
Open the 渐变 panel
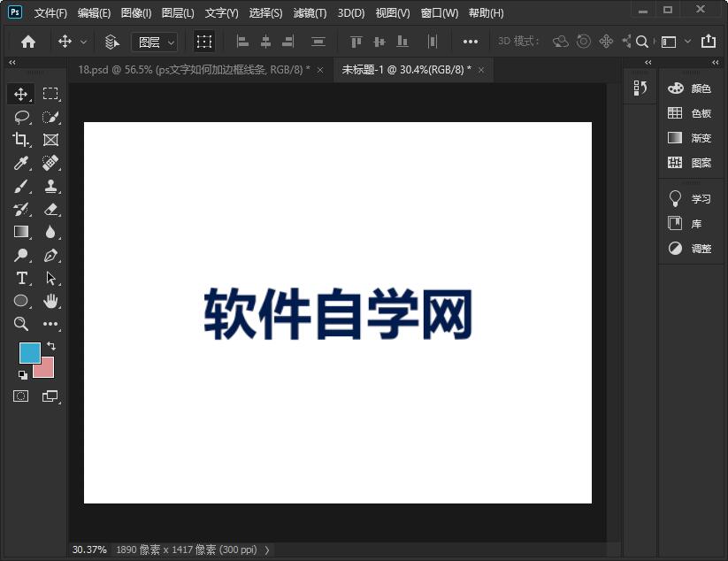(x=690, y=138)
